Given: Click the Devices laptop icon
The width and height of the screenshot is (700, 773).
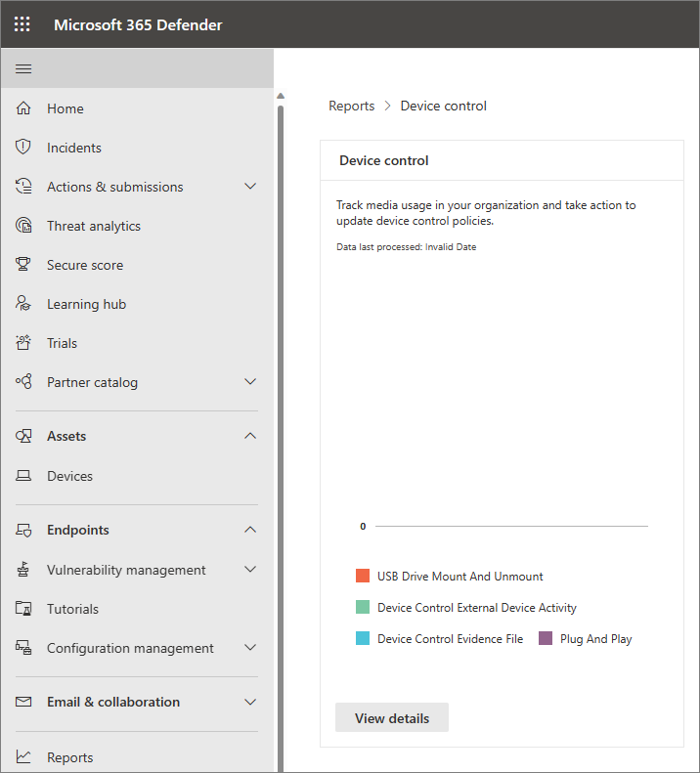Looking at the screenshot, I should (x=23, y=476).
